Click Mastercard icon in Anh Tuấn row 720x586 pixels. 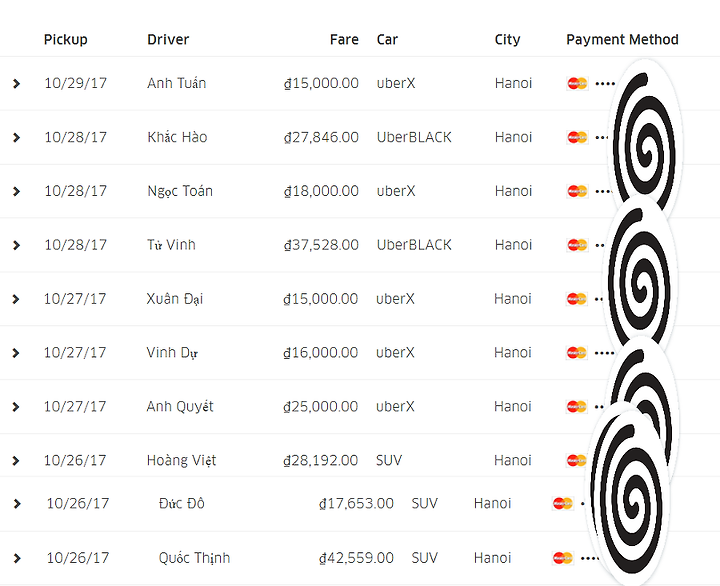click(x=577, y=84)
